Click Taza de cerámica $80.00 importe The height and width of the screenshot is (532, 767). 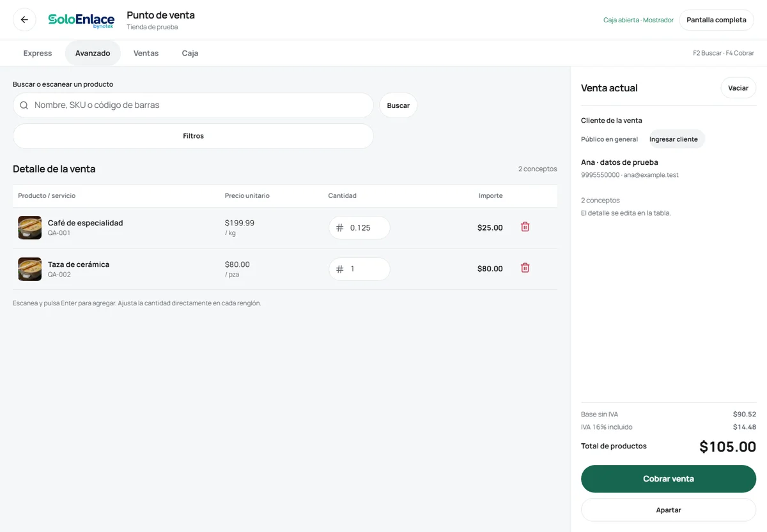[490, 270]
